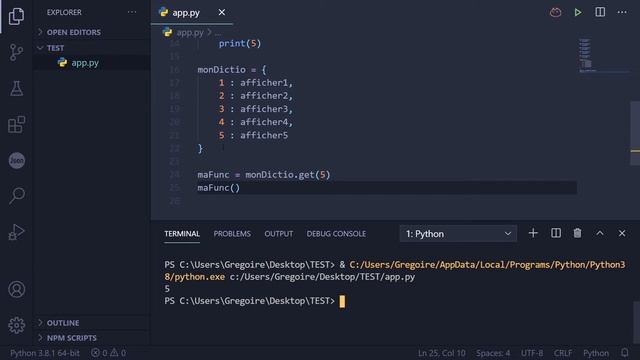Click the maFunc() line in editor
The image size is (640, 360).
[x=219, y=188]
